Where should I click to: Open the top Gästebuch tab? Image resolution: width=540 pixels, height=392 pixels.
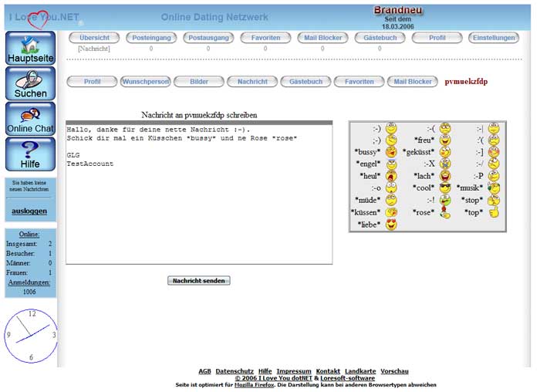pyautogui.click(x=380, y=37)
